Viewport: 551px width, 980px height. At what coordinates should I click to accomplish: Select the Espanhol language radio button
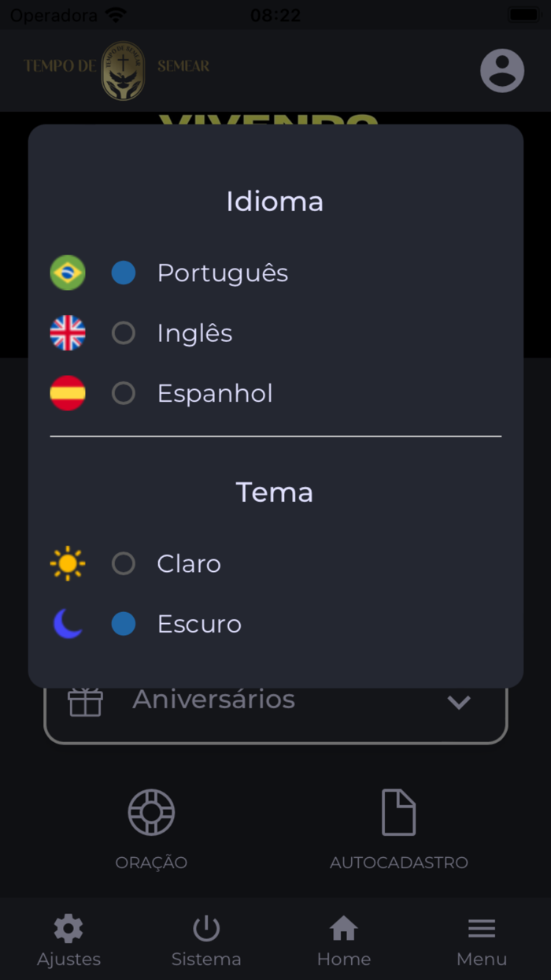coord(123,393)
